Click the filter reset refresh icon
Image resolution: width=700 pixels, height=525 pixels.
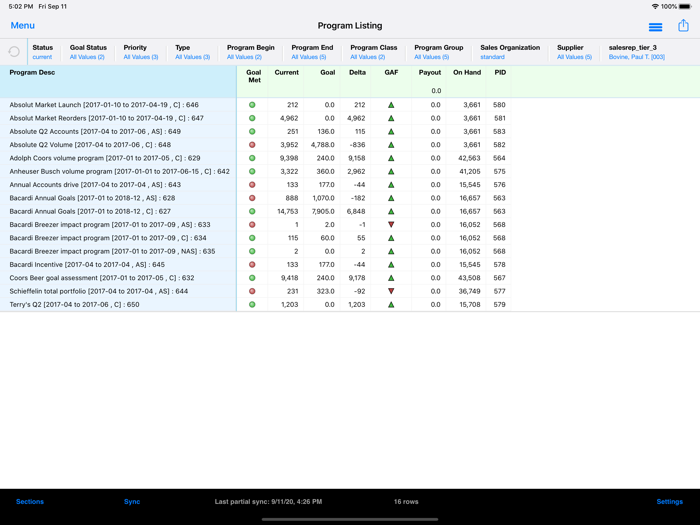[14, 52]
